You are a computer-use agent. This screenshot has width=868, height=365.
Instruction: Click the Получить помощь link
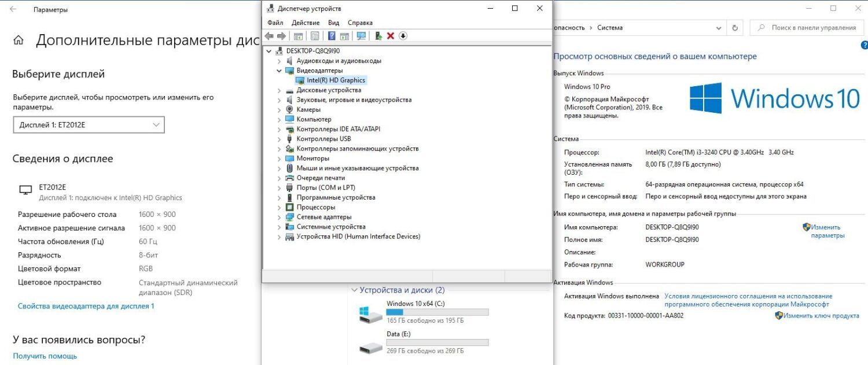[x=45, y=356]
